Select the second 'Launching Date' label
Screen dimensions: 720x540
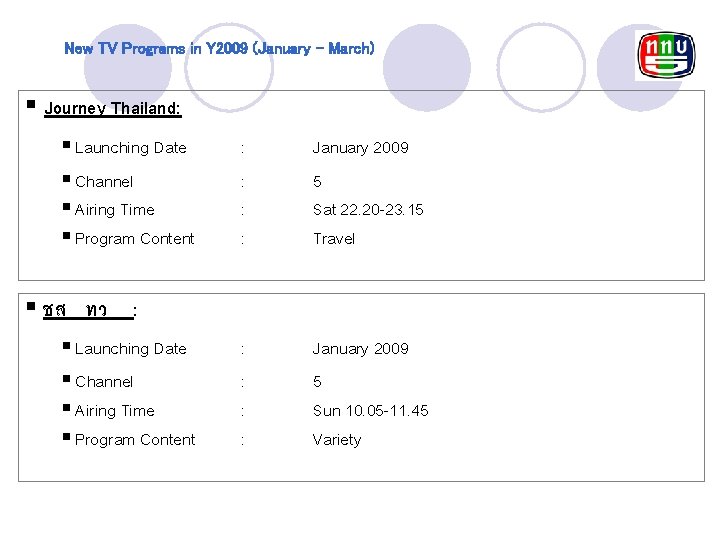coord(130,349)
